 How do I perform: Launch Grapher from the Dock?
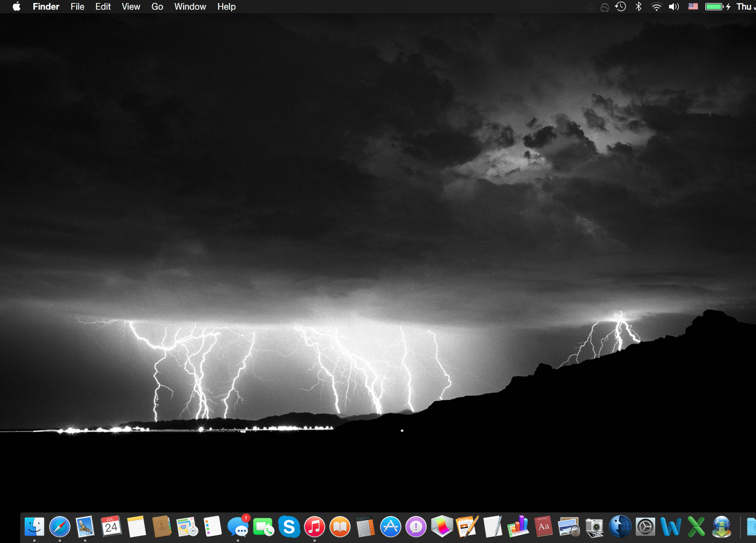(442, 527)
